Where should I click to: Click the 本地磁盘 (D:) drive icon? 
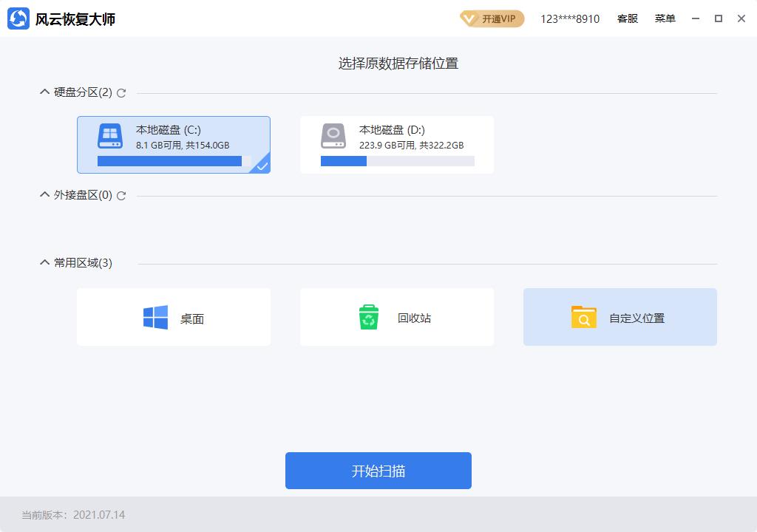(332, 136)
